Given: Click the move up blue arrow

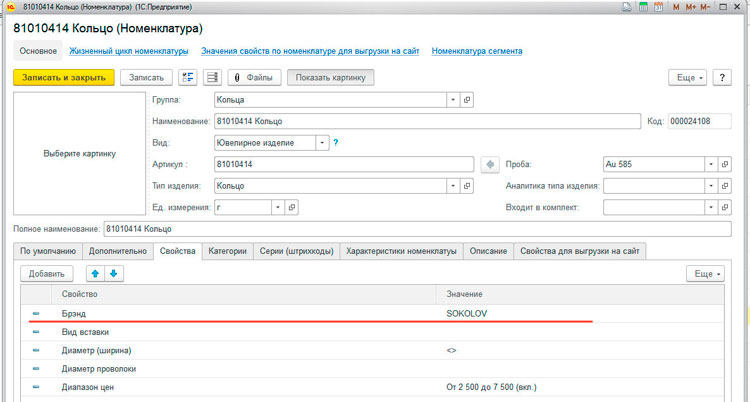Looking at the screenshot, I should coord(95,274).
